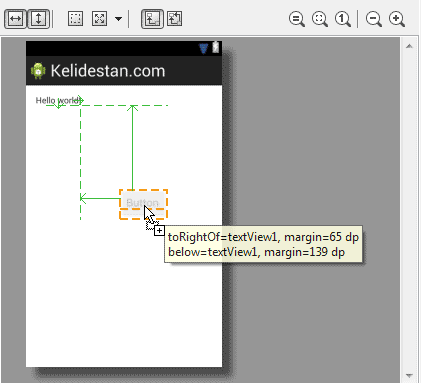Click the Android app icon in action bar
Image resolution: width=421 pixels, height=383 pixels.
38,71
